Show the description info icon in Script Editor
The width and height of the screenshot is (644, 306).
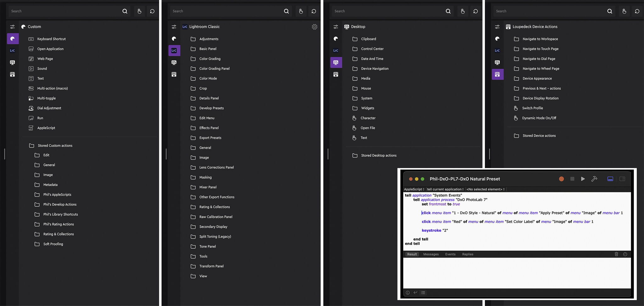[408, 292]
